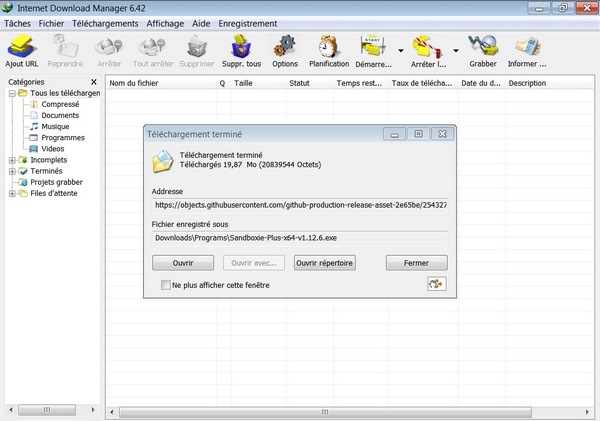Screen dimensions: 600x421
Task: Select Tous les téléchargements tree item
Action: 65,93
